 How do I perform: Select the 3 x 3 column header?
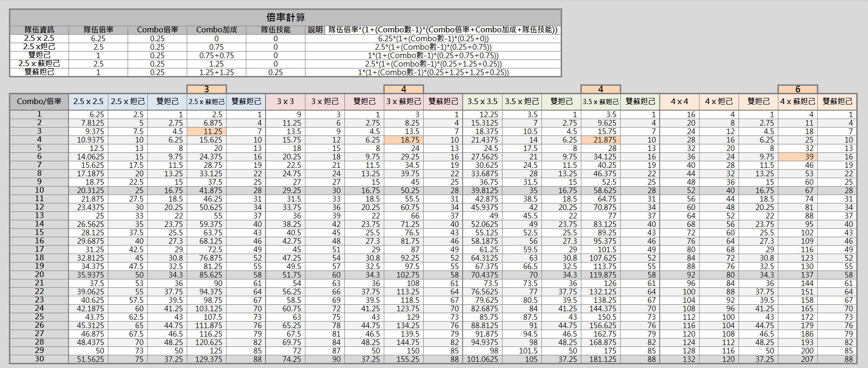(x=285, y=101)
